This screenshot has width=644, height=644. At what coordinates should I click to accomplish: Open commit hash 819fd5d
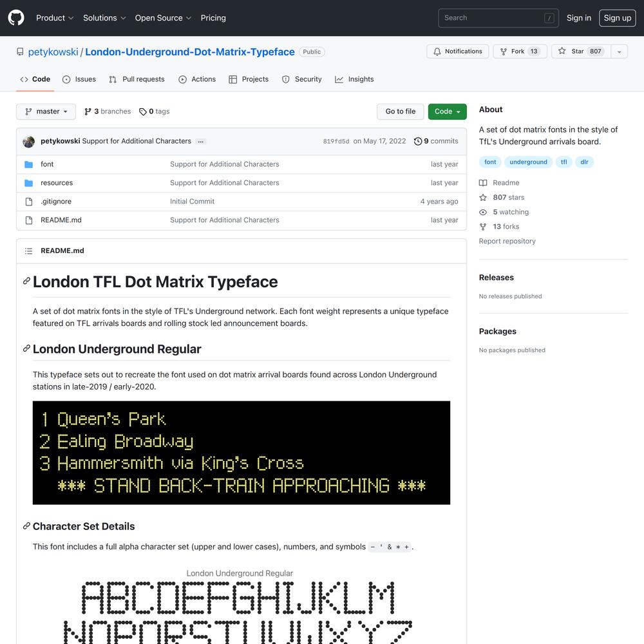[x=336, y=141]
